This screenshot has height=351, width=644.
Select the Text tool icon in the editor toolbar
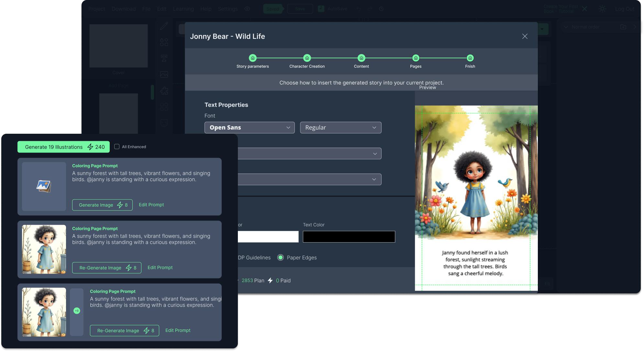164,58
